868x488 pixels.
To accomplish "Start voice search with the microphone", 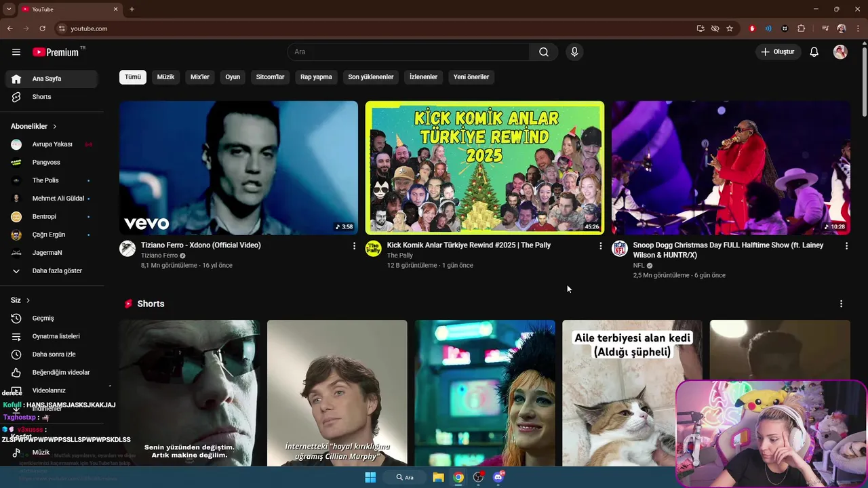I will pos(574,52).
